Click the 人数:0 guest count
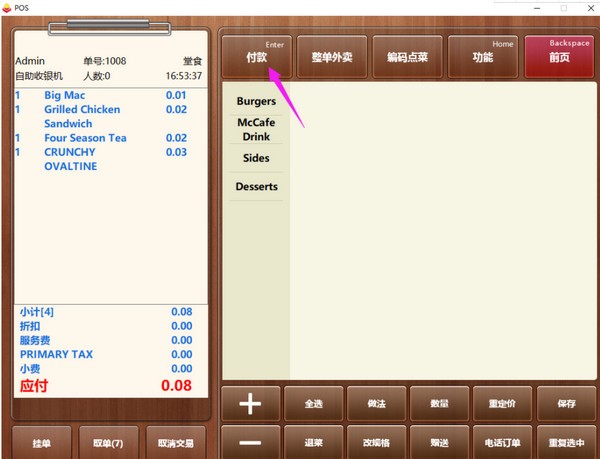The image size is (600, 459). (x=97, y=76)
